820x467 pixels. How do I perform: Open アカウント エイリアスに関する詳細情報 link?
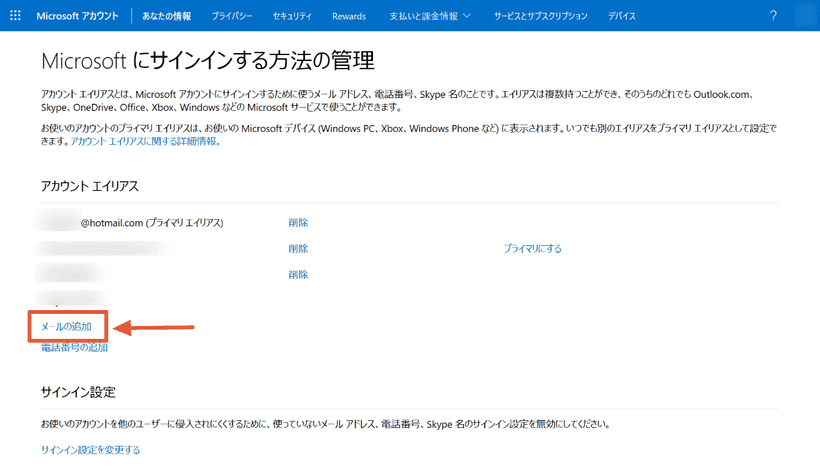click(x=145, y=141)
